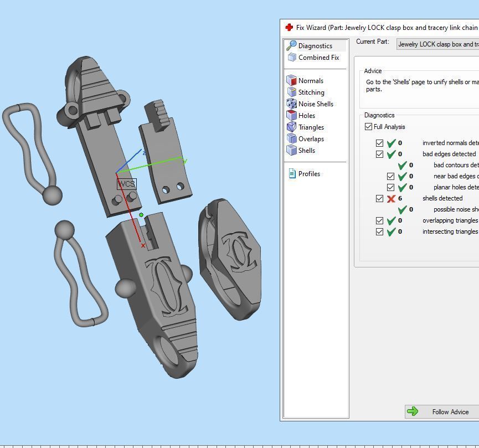The image size is (479, 448).
Task: Click the Follow Advice button
Action: point(442,411)
